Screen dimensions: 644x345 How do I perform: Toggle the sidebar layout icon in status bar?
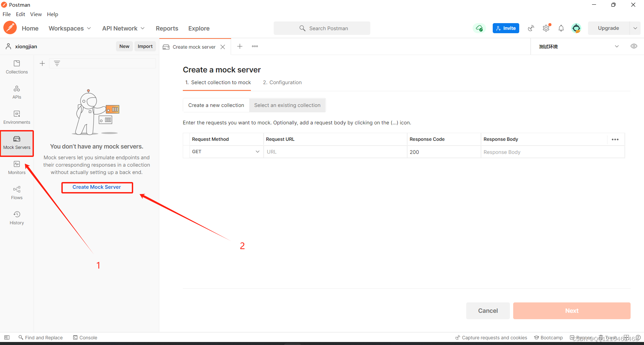(x=7, y=338)
